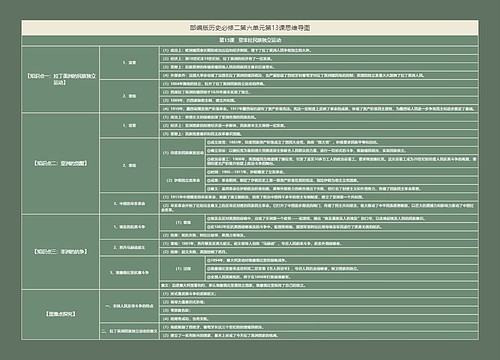Click the 1. 背景 cell under 知识点一
This screenshot has width=500, height=360.
coord(129,63)
